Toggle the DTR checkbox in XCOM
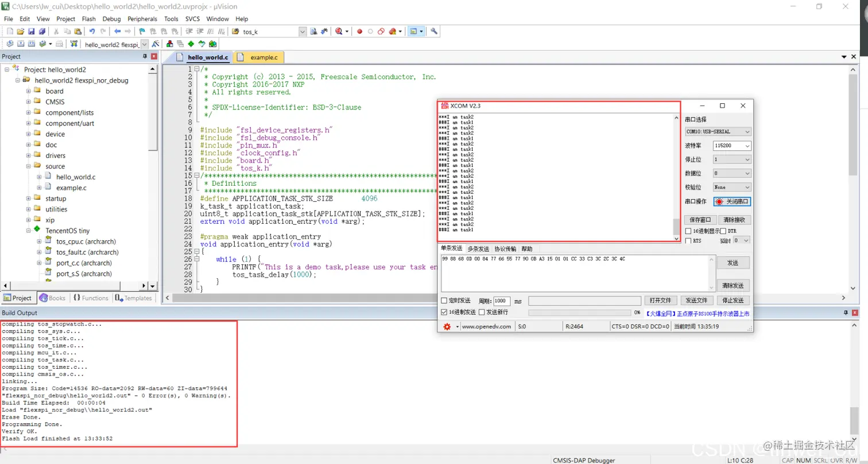Image resolution: width=868 pixels, height=464 pixels. click(x=723, y=231)
